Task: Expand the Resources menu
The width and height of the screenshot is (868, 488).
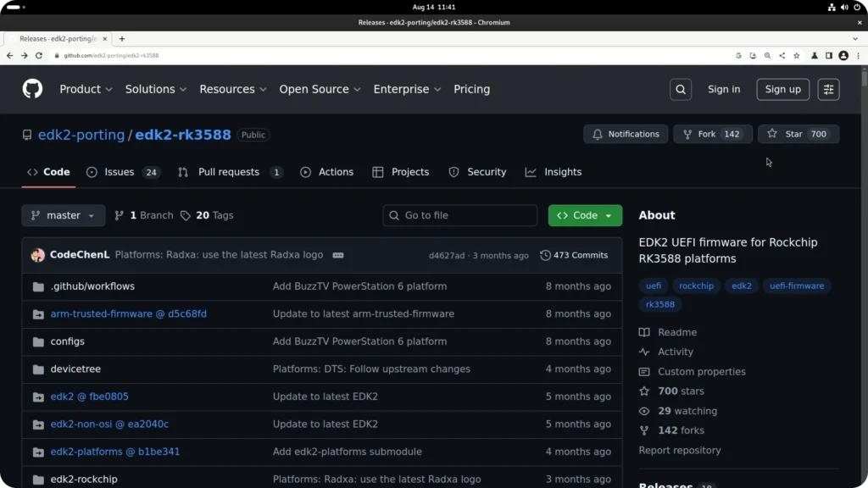Action: tap(232, 89)
